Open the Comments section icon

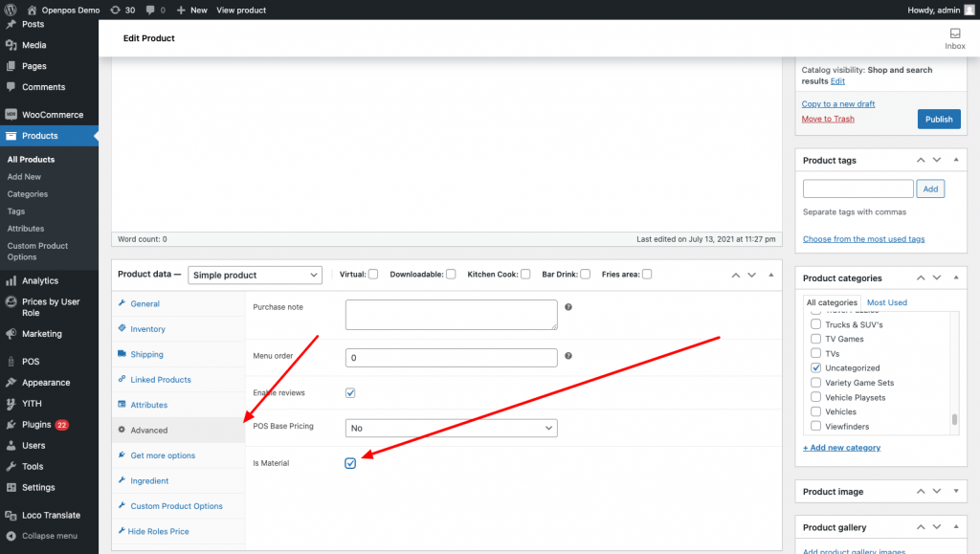tap(11, 87)
